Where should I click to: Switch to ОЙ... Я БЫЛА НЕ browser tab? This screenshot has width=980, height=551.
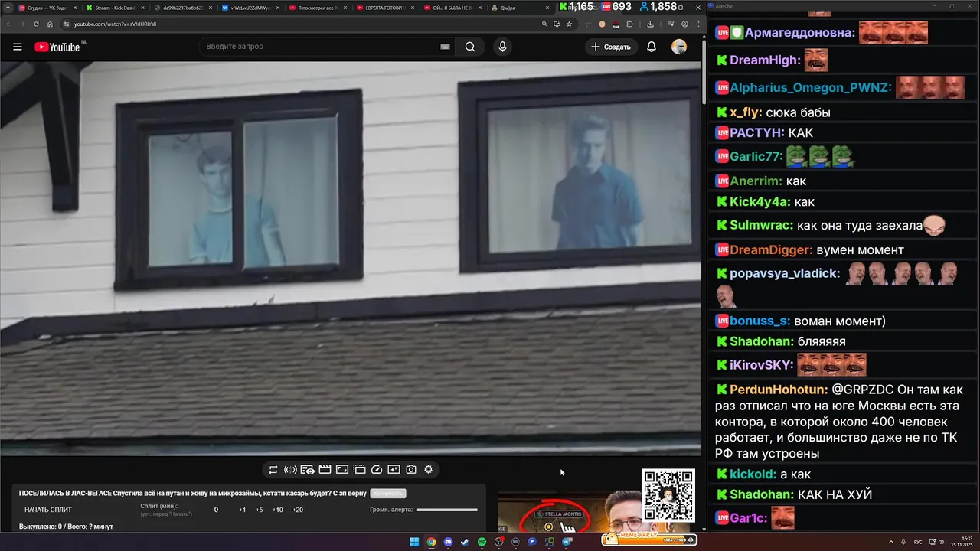click(x=452, y=8)
